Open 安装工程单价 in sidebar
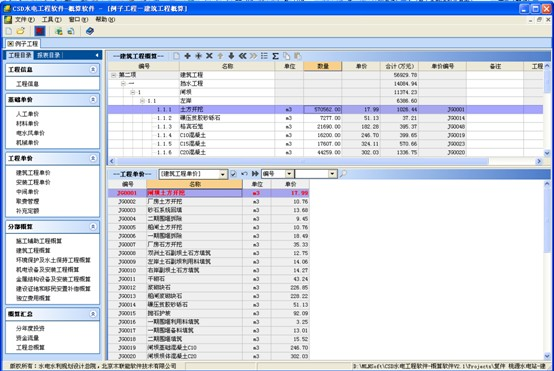Image resolution: width=554 pixels, height=371 pixels. coord(33,182)
